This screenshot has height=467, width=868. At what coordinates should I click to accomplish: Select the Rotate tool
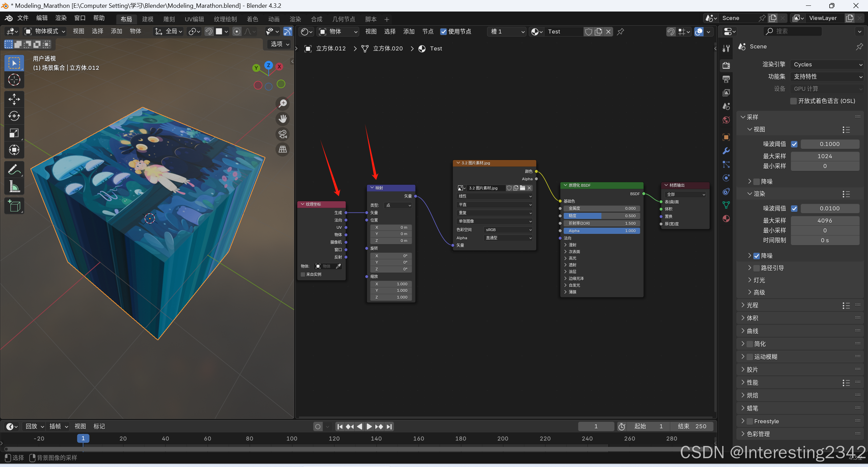click(14, 116)
